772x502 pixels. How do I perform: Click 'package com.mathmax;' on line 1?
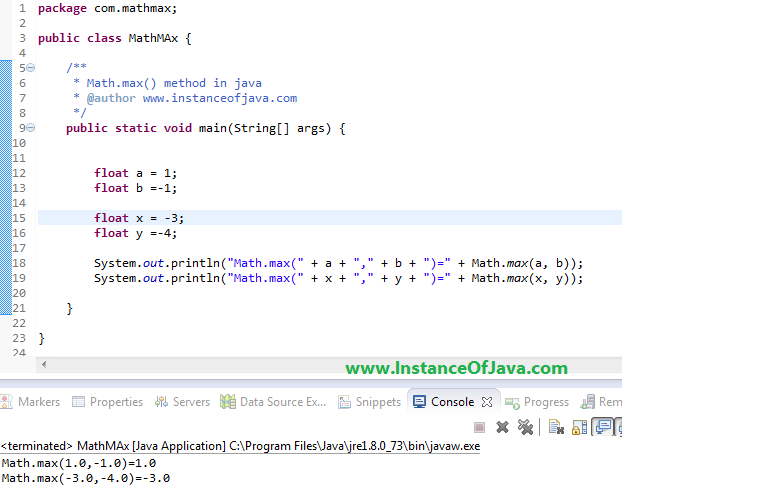(x=107, y=8)
